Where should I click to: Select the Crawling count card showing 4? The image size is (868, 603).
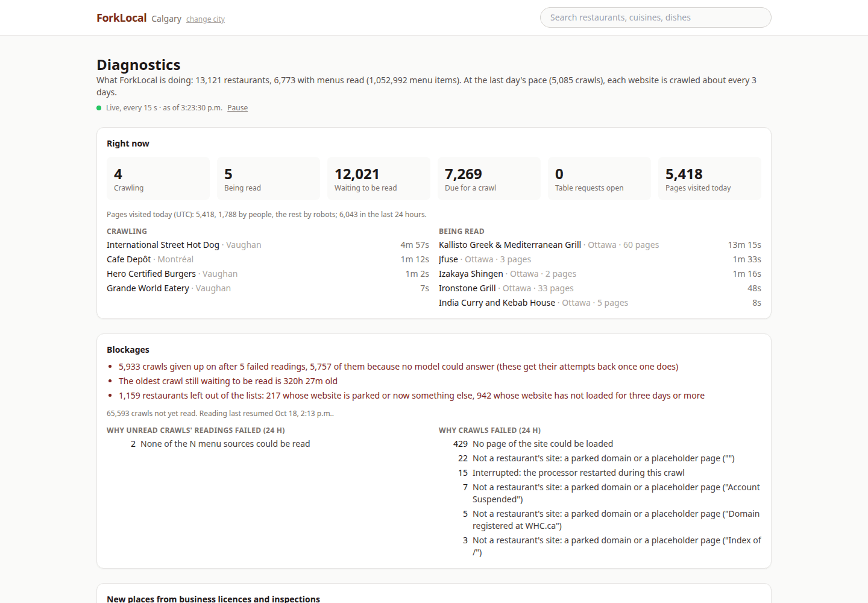[x=158, y=178]
